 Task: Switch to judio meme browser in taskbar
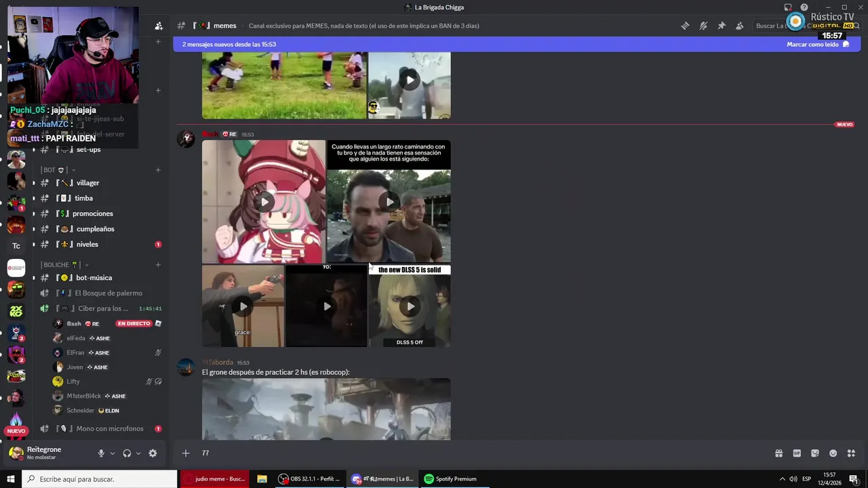pyautogui.click(x=214, y=479)
